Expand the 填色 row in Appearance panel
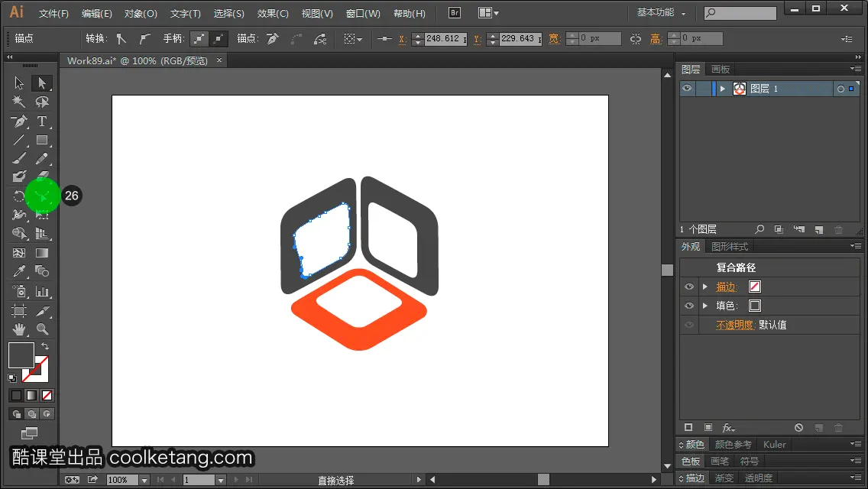868x489 pixels. point(705,306)
